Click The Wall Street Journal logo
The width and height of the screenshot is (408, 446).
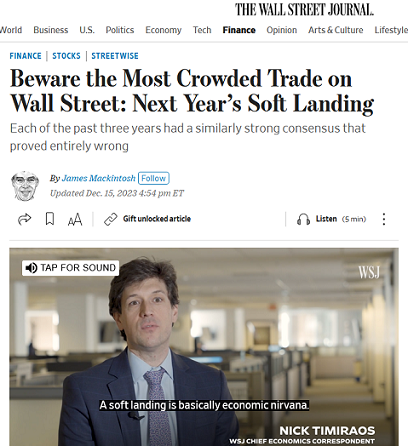(304, 9)
